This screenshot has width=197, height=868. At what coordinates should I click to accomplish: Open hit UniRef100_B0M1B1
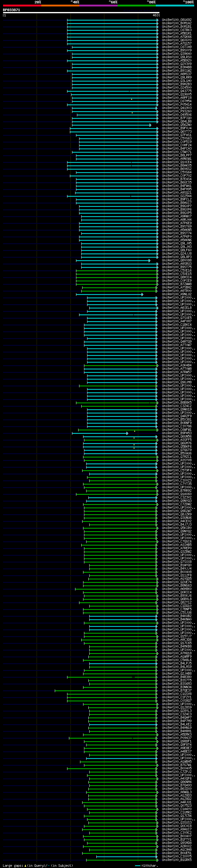tap(177, 26)
